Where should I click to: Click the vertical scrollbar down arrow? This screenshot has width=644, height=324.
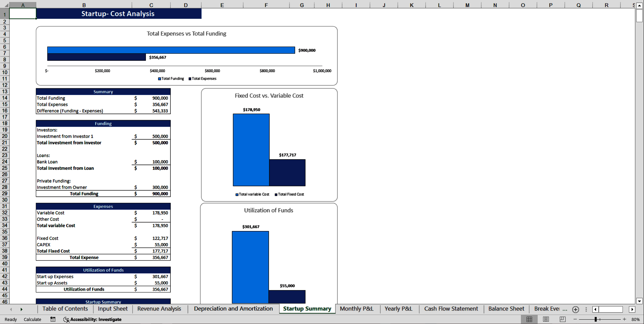[x=639, y=301]
